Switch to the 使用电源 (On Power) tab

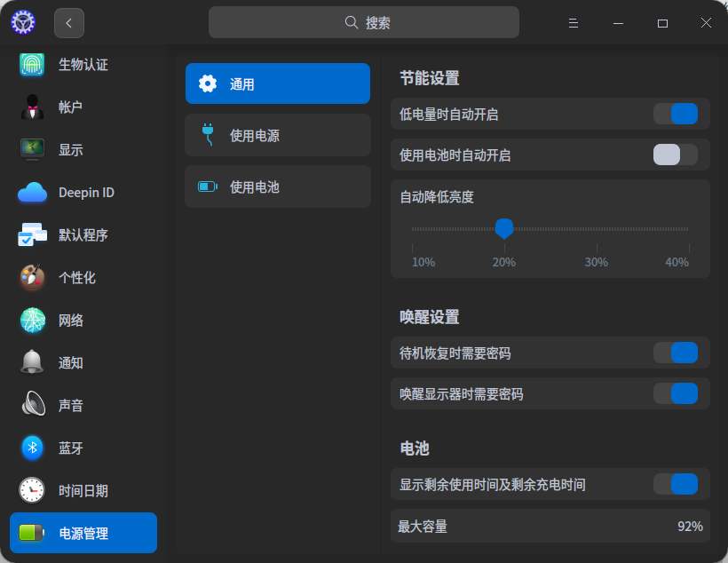coord(277,135)
